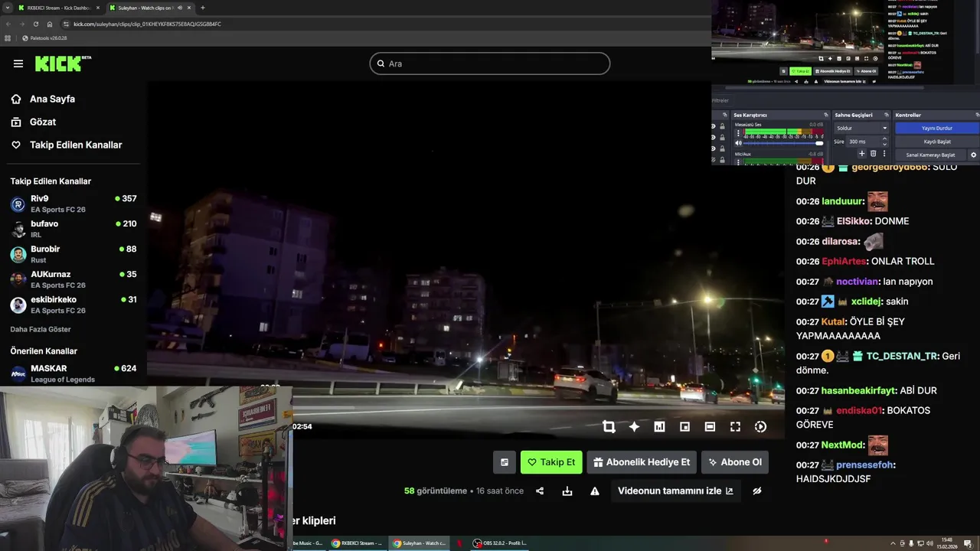
Task: Undock the Sahne Geçişleri panel icon
Action: click(887, 115)
